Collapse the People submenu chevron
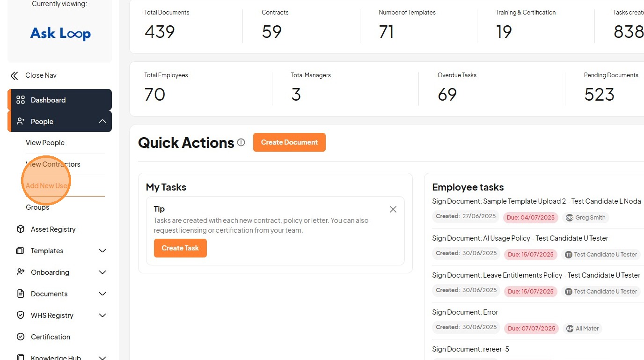Viewport: 644px width, 360px height. (x=102, y=121)
